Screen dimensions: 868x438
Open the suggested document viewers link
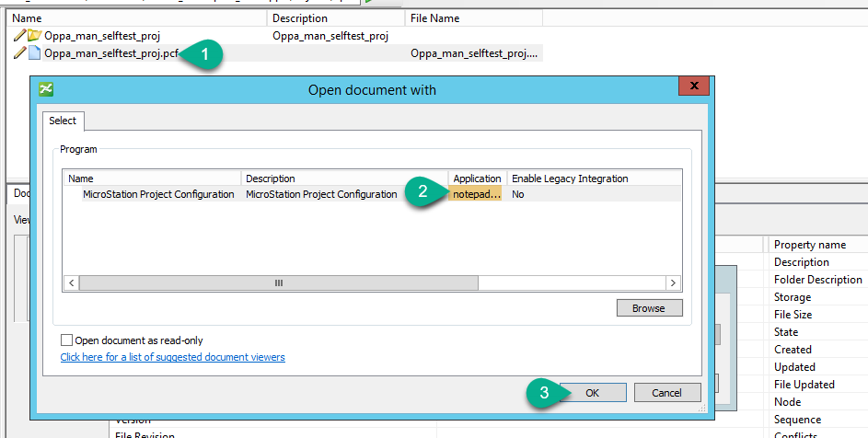pos(173,357)
